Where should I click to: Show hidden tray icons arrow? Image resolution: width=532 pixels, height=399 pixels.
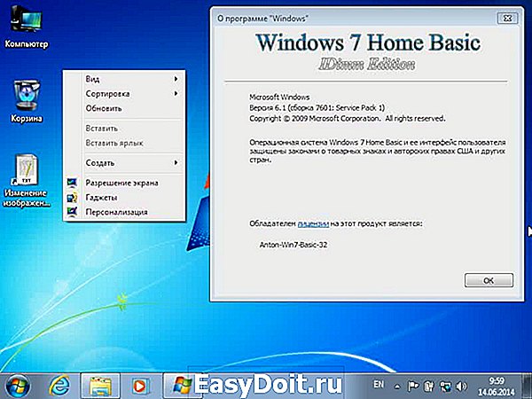click(x=396, y=387)
